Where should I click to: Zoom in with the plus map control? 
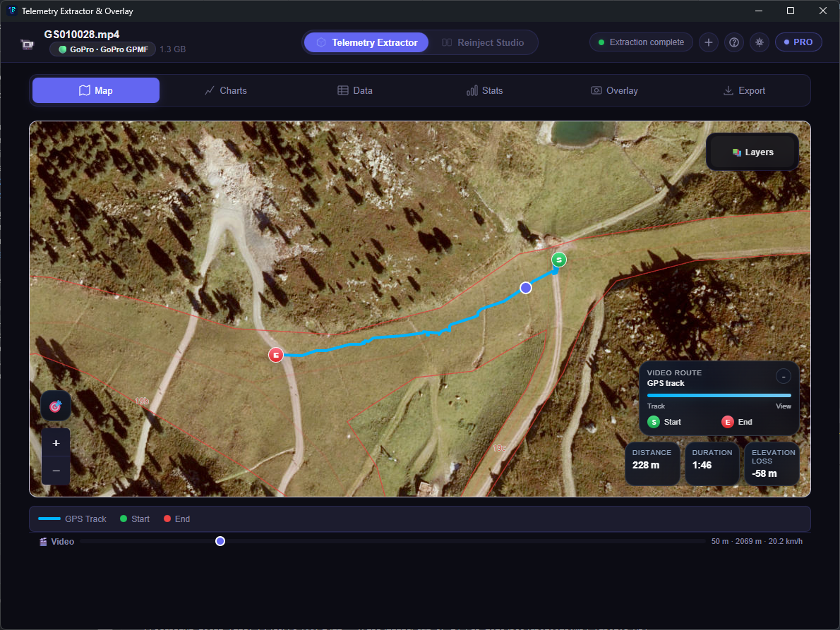click(56, 442)
